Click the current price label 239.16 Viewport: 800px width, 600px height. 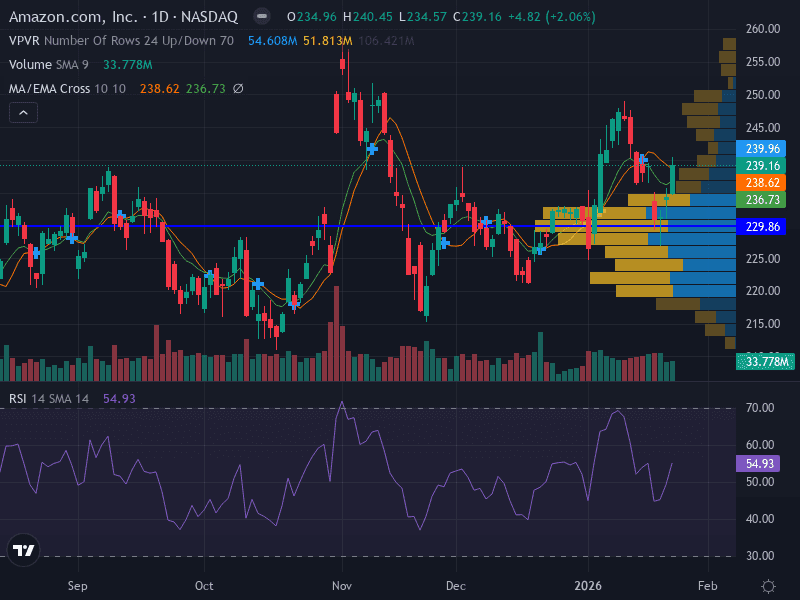[x=762, y=165]
